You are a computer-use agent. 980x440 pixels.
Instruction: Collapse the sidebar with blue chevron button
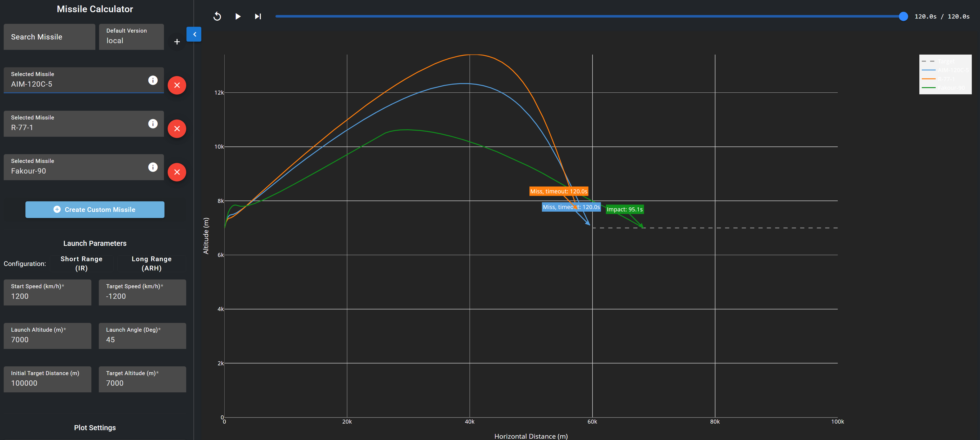click(194, 34)
